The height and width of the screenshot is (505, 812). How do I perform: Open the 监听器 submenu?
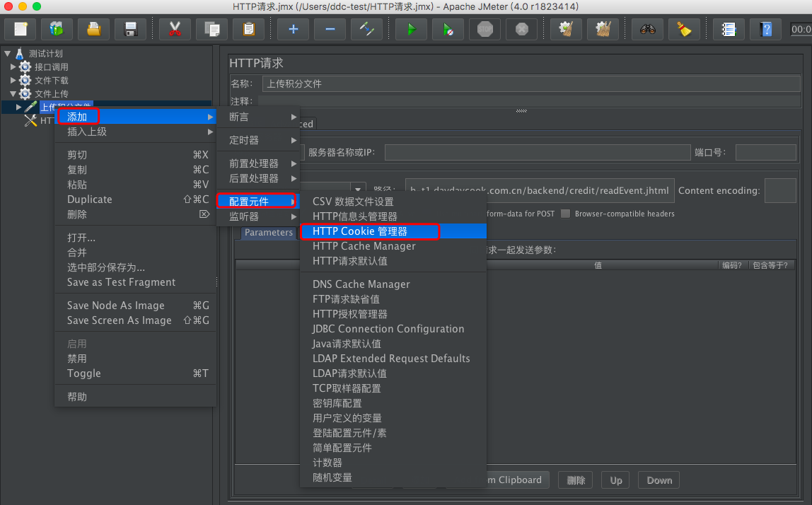258,216
